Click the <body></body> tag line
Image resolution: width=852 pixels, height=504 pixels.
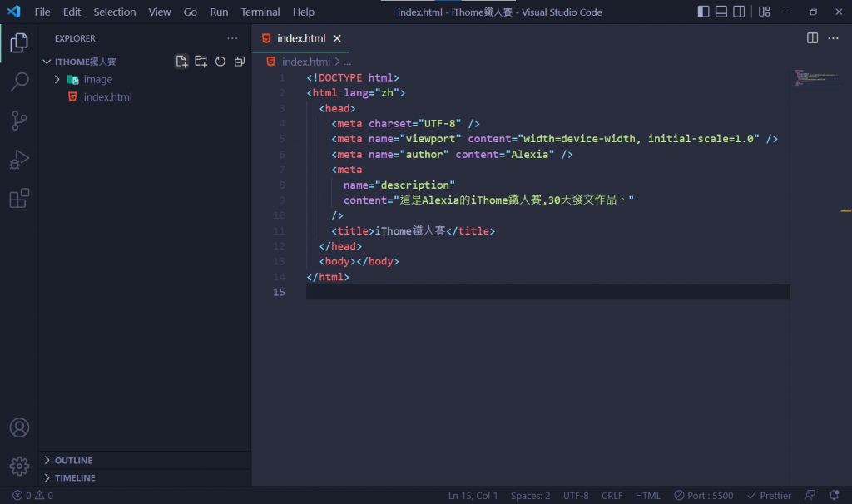[x=359, y=262]
